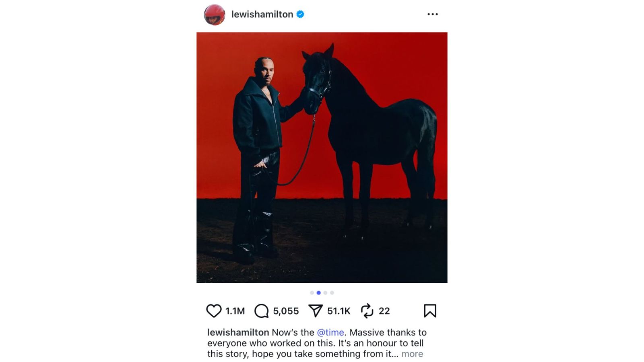Viewport: 644px width, 362px height.
Task: Click the blue verified badge
Action: point(300,14)
